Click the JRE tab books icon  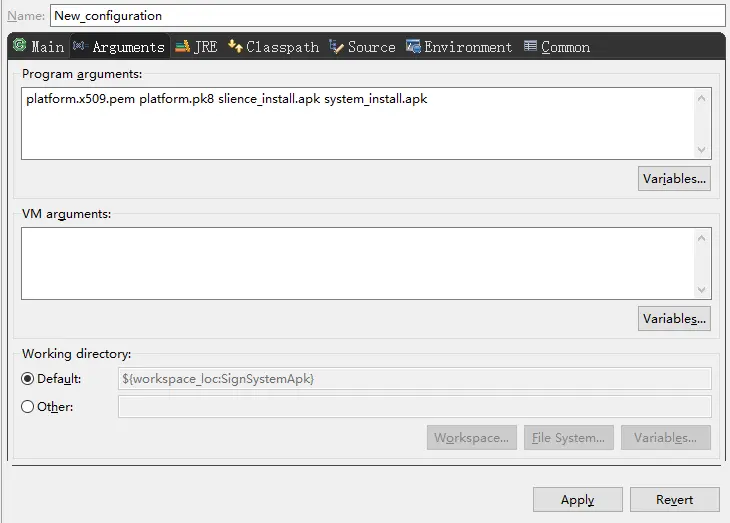point(182,46)
